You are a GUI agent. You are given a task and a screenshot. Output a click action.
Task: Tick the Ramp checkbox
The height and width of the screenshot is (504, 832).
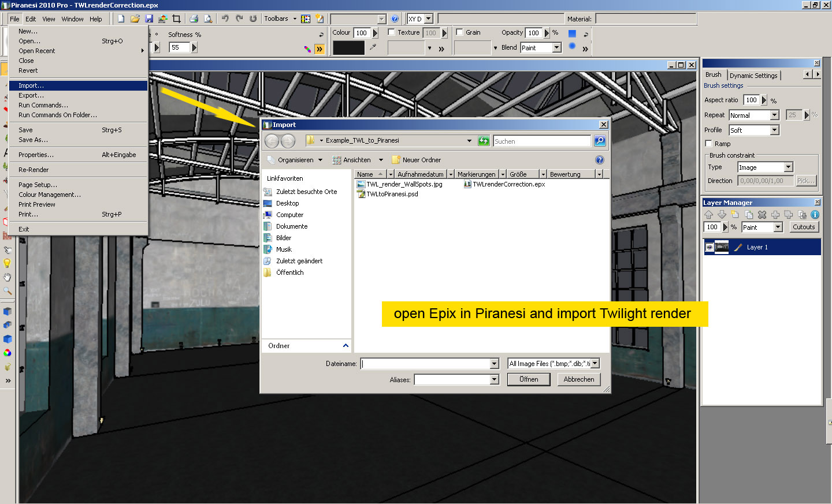coord(708,143)
